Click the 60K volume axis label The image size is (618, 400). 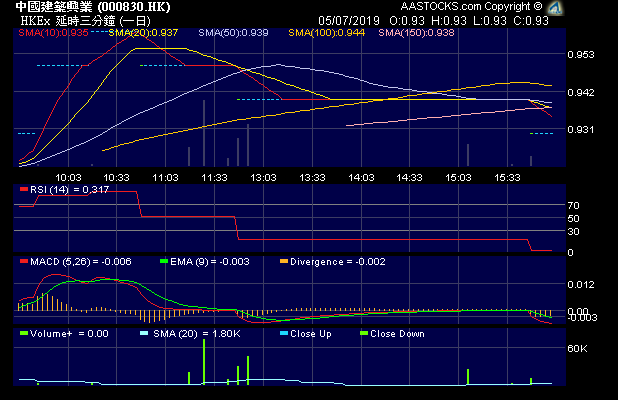[x=577, y=349]
